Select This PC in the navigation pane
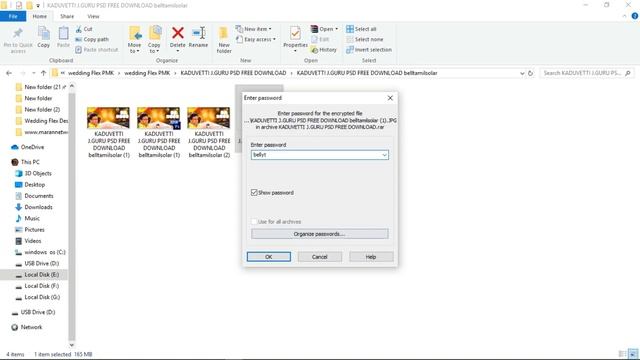 [30, 162]
